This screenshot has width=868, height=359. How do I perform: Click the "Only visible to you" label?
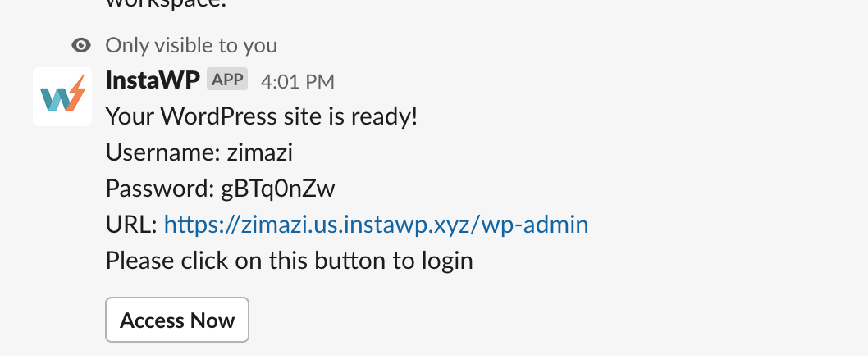point(191,45)
